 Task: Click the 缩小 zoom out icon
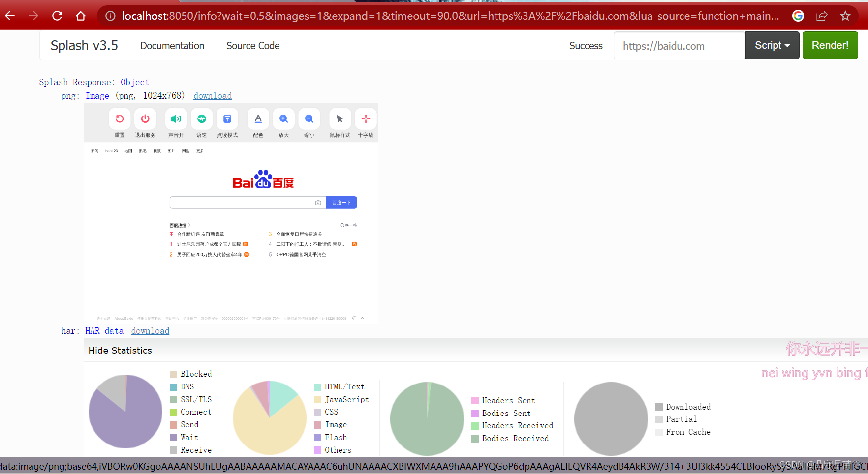[309, 119]
